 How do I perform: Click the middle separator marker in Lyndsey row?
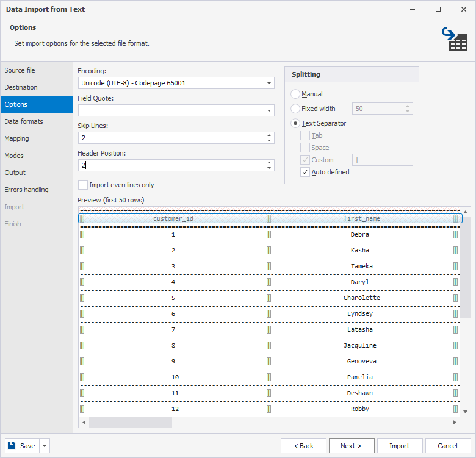[269, 313]
